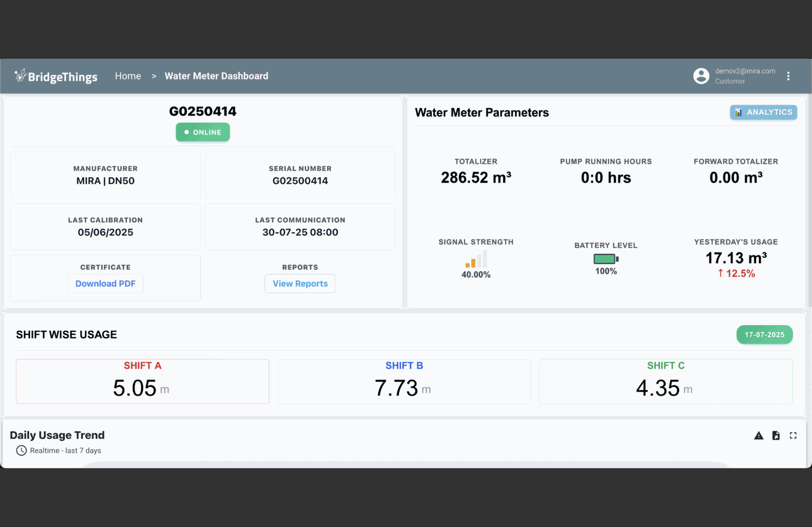Image resolution: width=812 pixels, height=527 pixels.
Task: Click the demov2@mira.com account label
Action: tap(745, 71)
